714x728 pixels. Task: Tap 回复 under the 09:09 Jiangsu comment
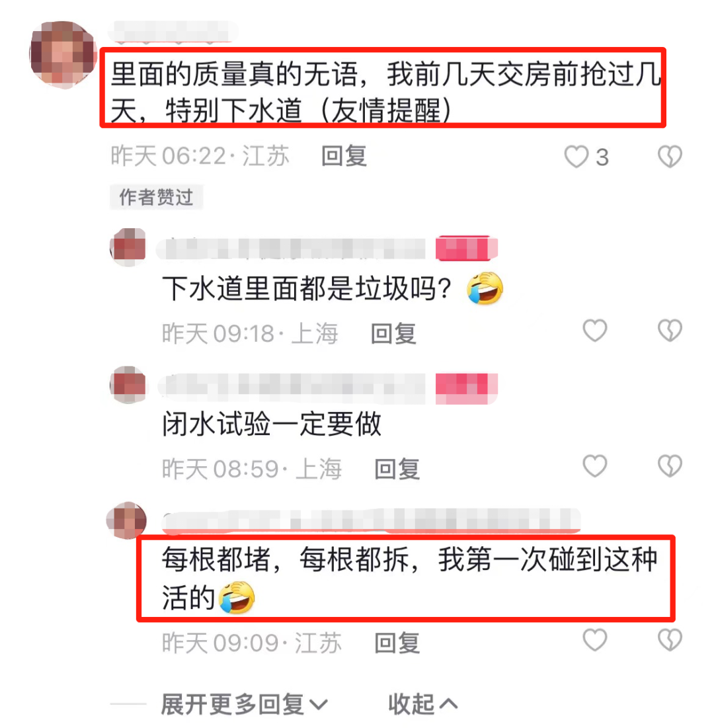click(397, 643)
